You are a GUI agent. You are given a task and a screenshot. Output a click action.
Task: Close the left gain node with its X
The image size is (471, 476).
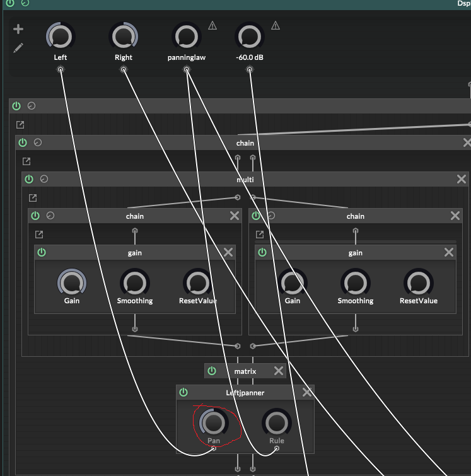coord(228,252)
